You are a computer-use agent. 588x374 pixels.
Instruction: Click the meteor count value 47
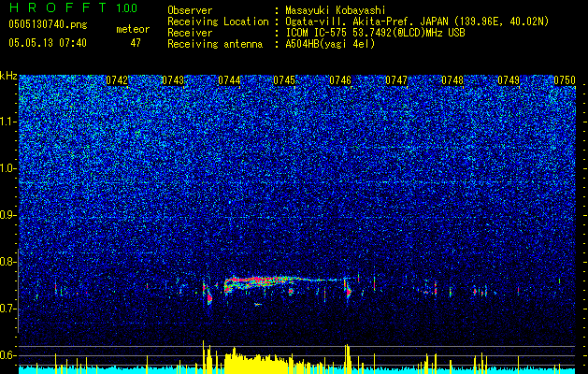136,43
